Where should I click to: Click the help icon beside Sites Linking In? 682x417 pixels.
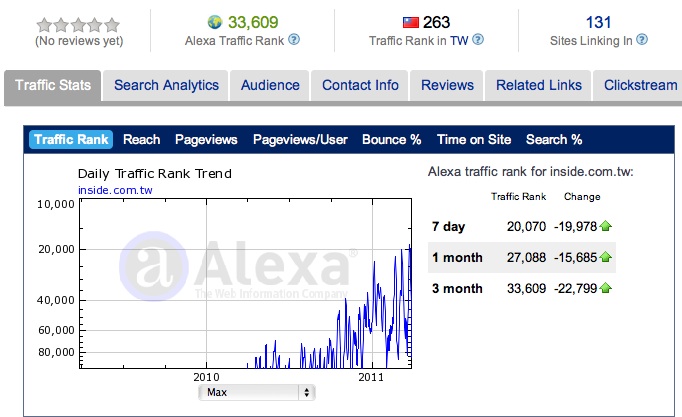coord(642,40)
